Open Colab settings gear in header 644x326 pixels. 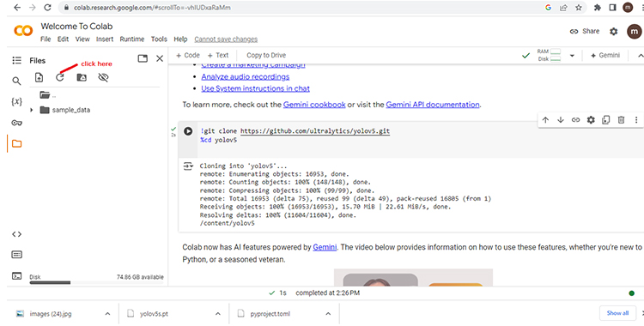pyautogui.click(x=614, y=31)
